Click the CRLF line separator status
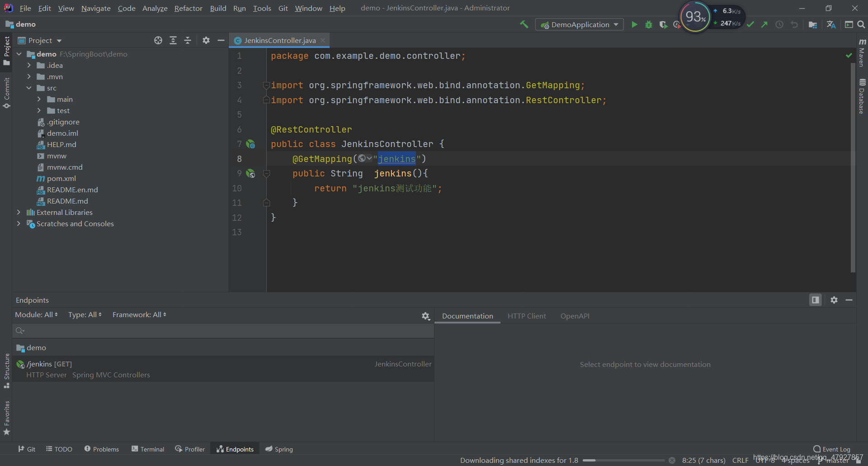The height and width of the screenshot is (466, 868). [x=740, y=461]
